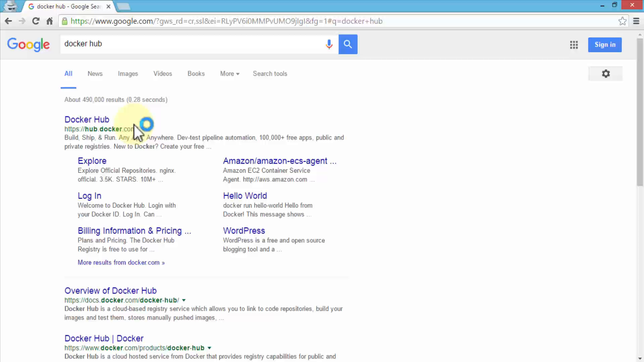
Task: Open Overview of Docker Hub result
Action: point(110,291)
